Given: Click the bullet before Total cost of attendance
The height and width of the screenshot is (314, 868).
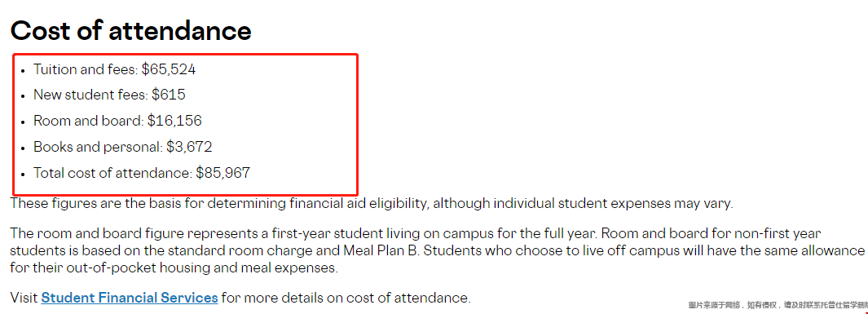Looking at the screenshot, I should pyautogui.click(x=23, y=175).
